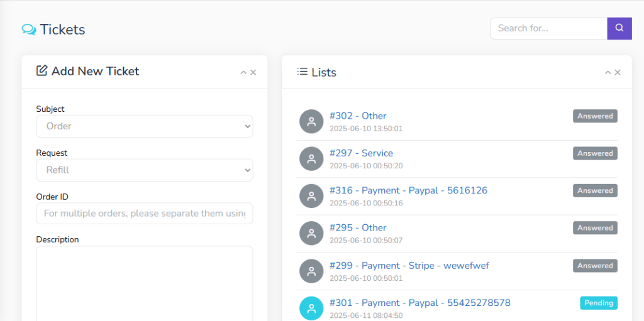
Task: Click the Answered badge on ticket #295
Action: pyautogui.click(x=595, y=228)
